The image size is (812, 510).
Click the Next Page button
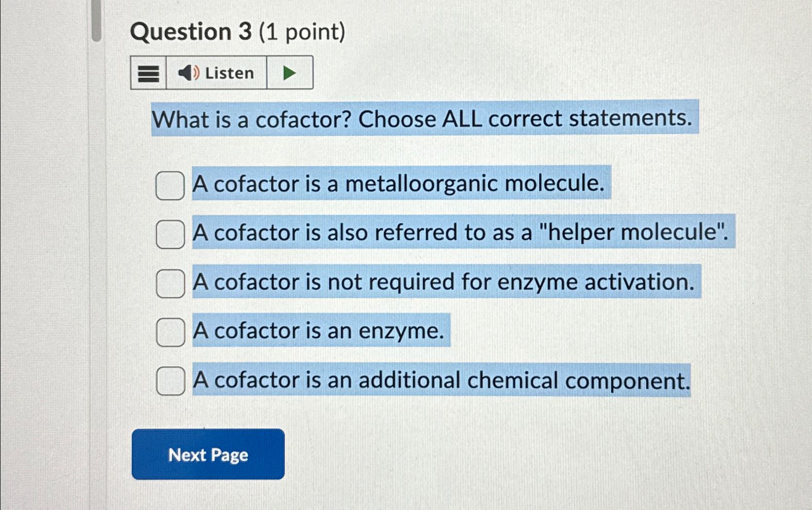(x=208, y=455)
